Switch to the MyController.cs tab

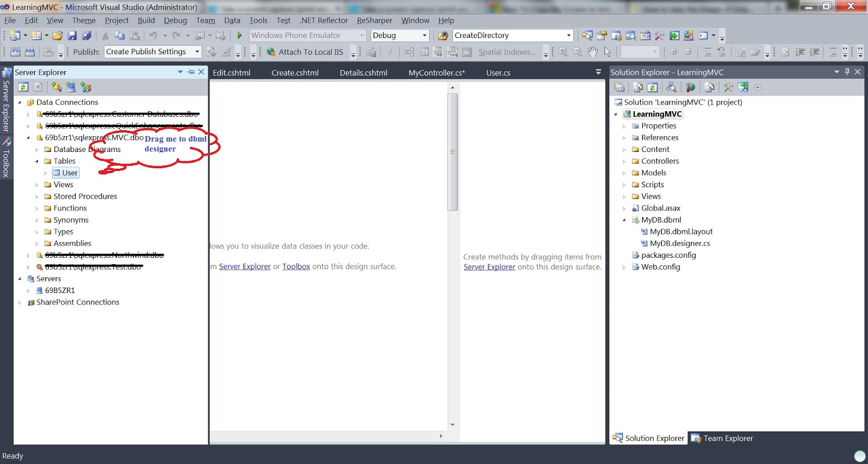click(436, 72)
